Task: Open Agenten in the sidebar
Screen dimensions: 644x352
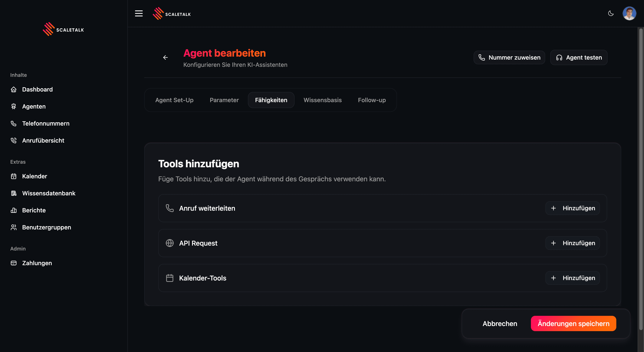Action: pyautogui.click(x=34, y=106)
